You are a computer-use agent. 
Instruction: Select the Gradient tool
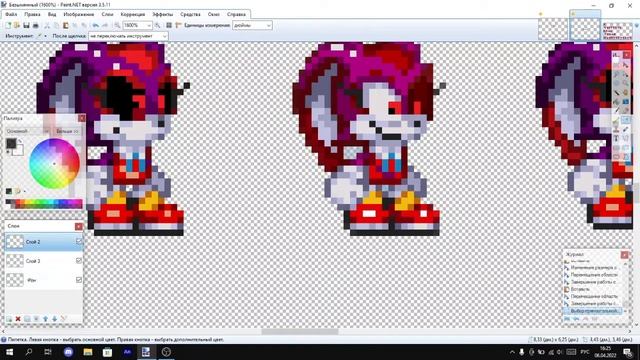click(626, 101)
